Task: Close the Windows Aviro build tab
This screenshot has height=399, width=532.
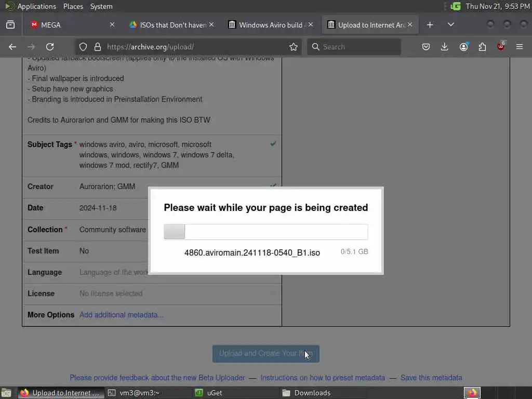Action: (x=311, y=25)
